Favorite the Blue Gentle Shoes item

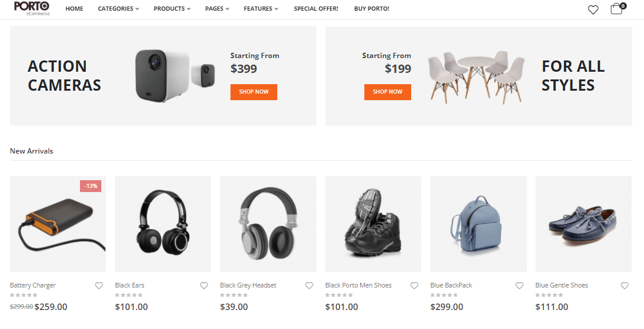[624, 286]
